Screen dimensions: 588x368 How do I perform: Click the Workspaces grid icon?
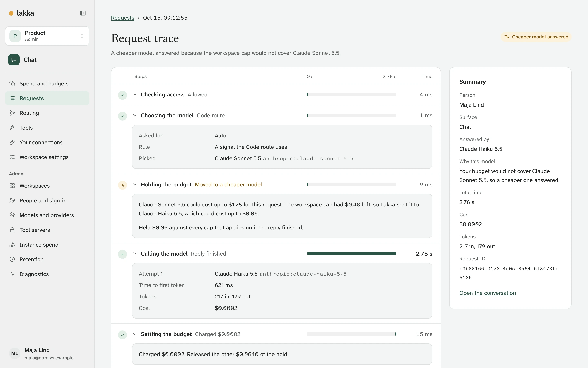click(12, 186)
